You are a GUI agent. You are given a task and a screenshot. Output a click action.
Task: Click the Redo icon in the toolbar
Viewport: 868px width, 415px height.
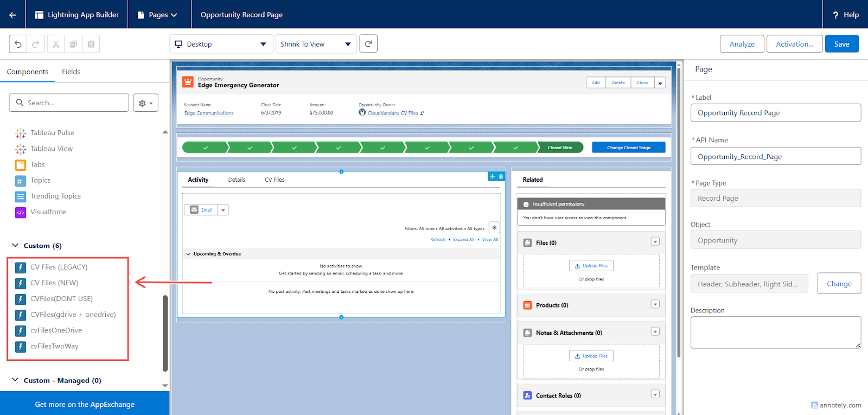(x=35, y=44)
